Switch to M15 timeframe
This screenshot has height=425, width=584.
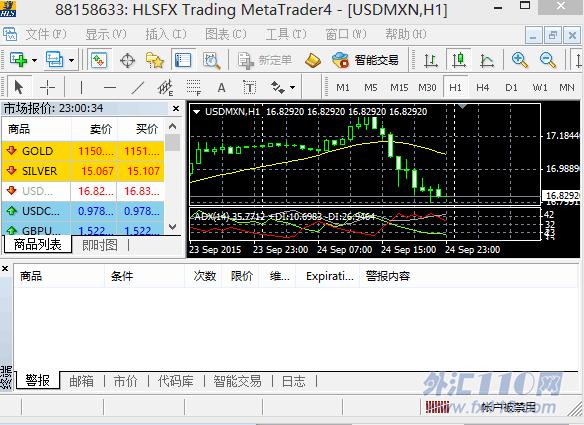pos(399,88)
